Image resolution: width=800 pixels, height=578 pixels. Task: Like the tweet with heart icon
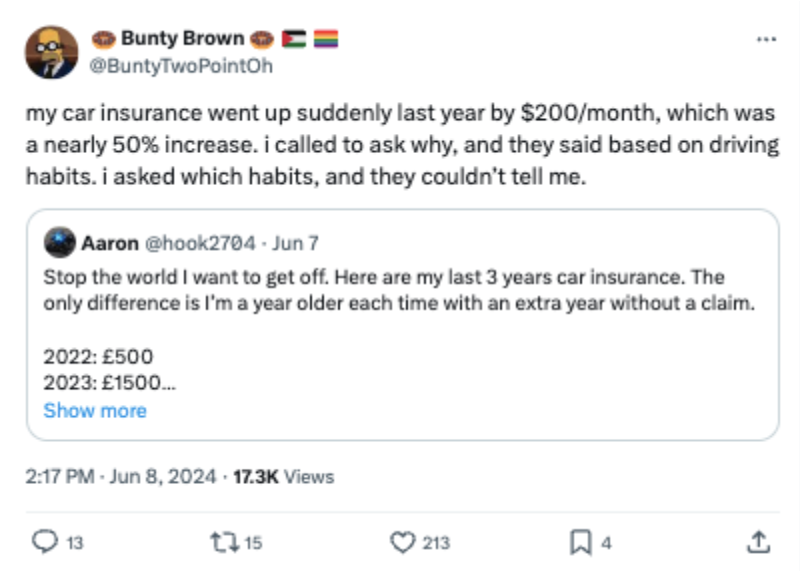[x=401, y=542]
